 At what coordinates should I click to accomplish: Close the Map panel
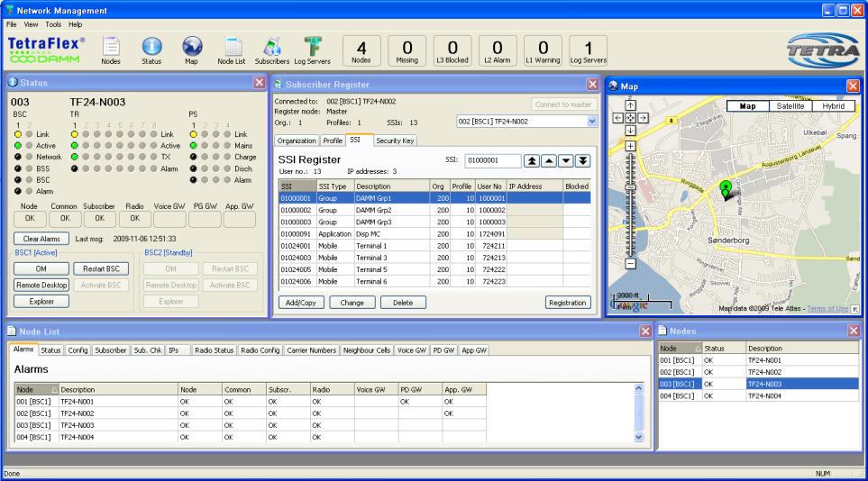coord(853,86)
